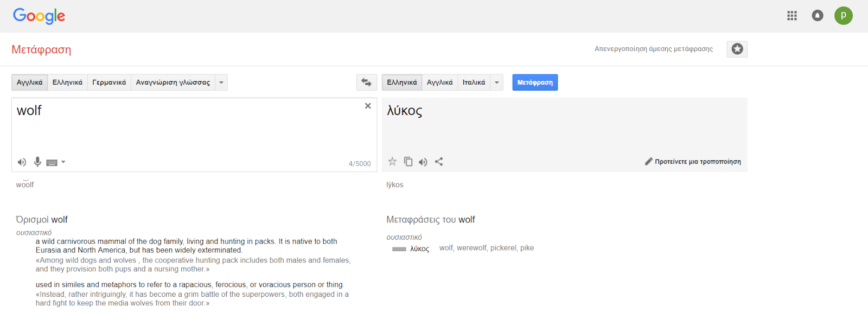Clear the source text with X

point(368,106)
